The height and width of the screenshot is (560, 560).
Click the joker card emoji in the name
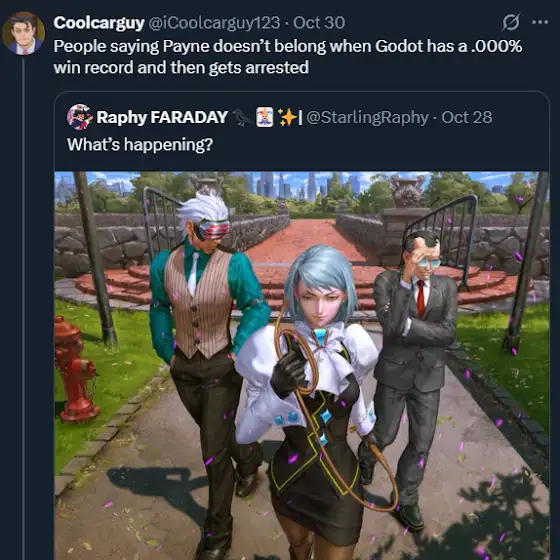point(265,117)
